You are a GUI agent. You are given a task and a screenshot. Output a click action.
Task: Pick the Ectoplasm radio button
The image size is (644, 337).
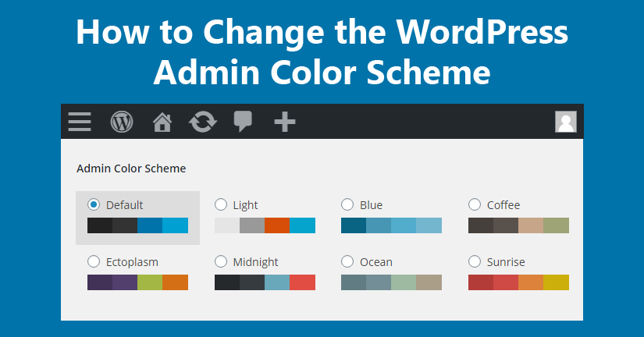(x=94, y=261)
